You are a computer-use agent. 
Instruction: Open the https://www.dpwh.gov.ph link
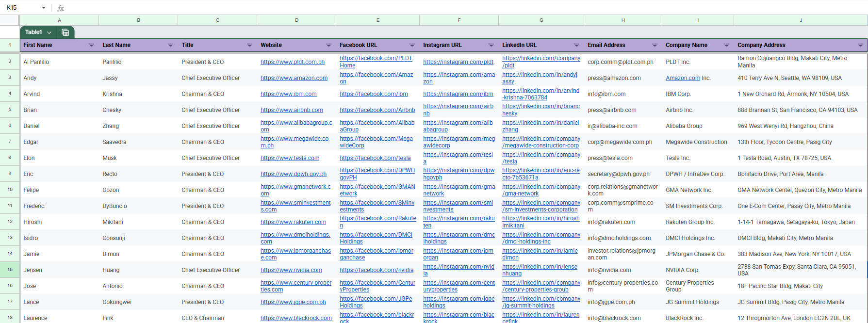pos(294,174)
